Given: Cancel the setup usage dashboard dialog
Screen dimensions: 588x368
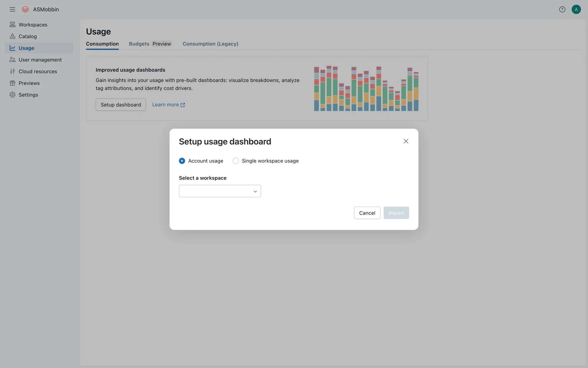Looking at the screenshot, I should tap(367, 213).
